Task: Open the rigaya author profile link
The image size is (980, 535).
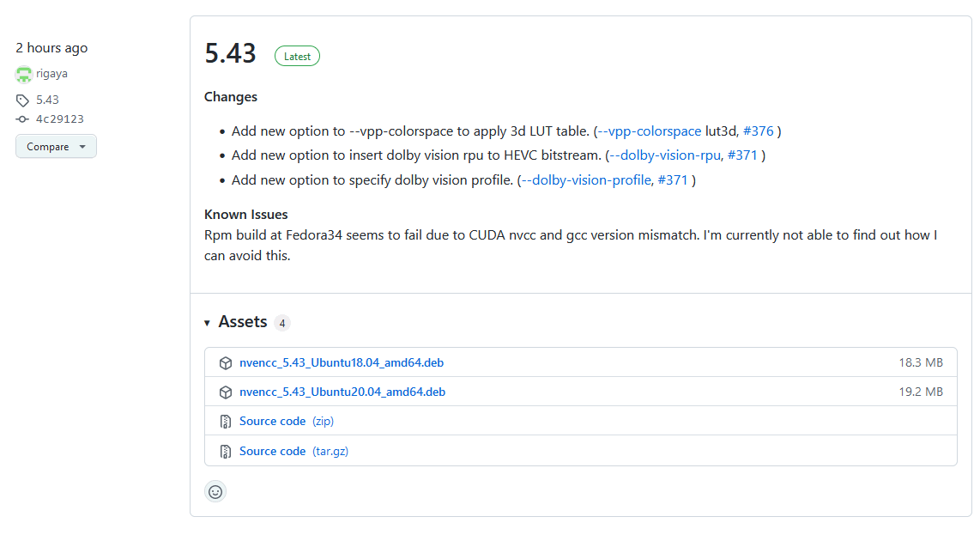Action: pos(51,74)
